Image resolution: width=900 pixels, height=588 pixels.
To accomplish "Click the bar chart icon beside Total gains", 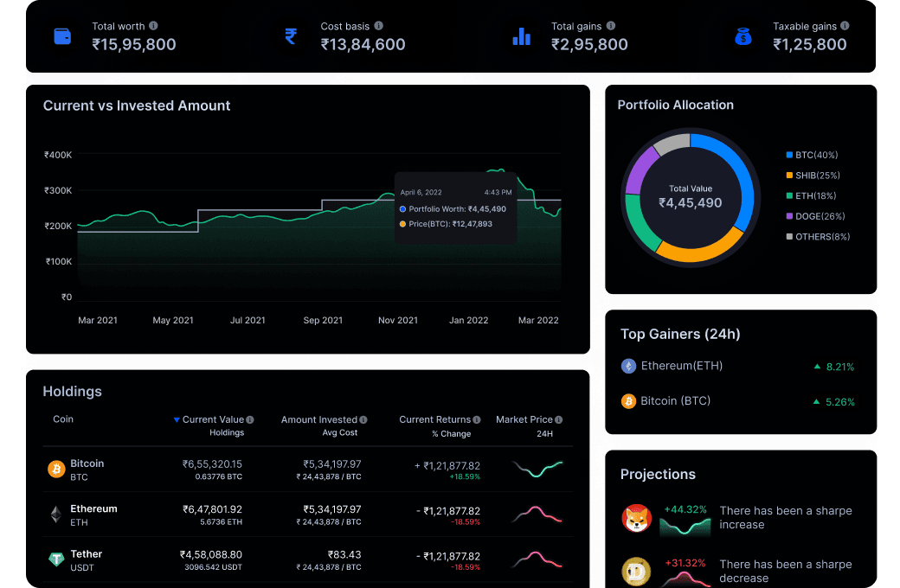I will pos(521,36).
